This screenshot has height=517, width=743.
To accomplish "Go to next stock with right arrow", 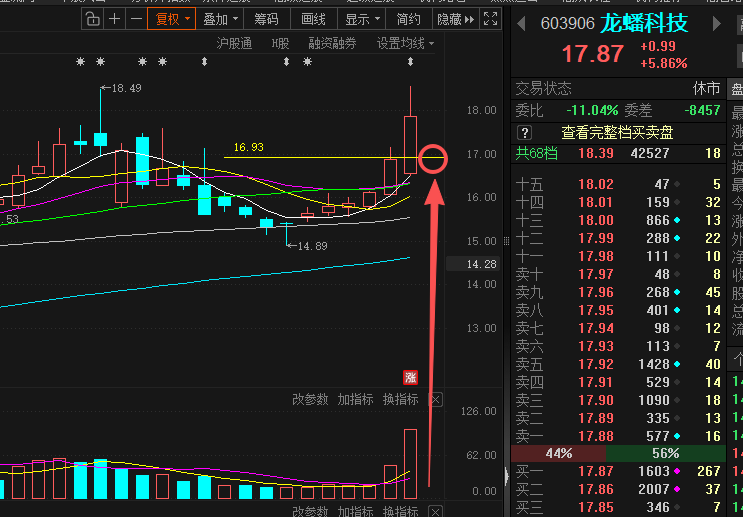I will point(716,23).
